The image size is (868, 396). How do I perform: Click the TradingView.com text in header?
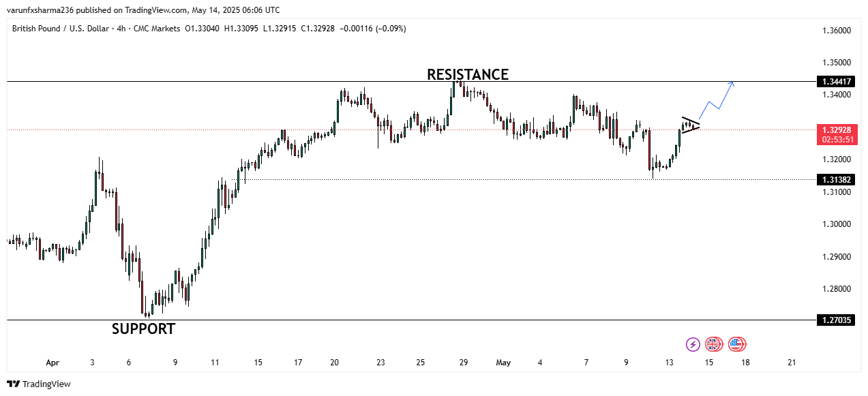pyautogui.click(x=150, y=10)
